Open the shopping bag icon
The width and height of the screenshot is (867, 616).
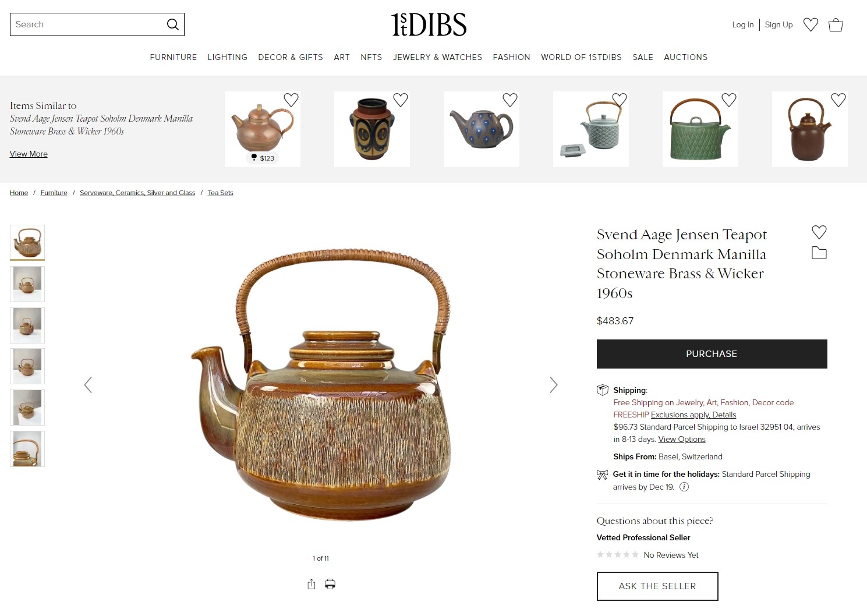[x=836, y=24]
